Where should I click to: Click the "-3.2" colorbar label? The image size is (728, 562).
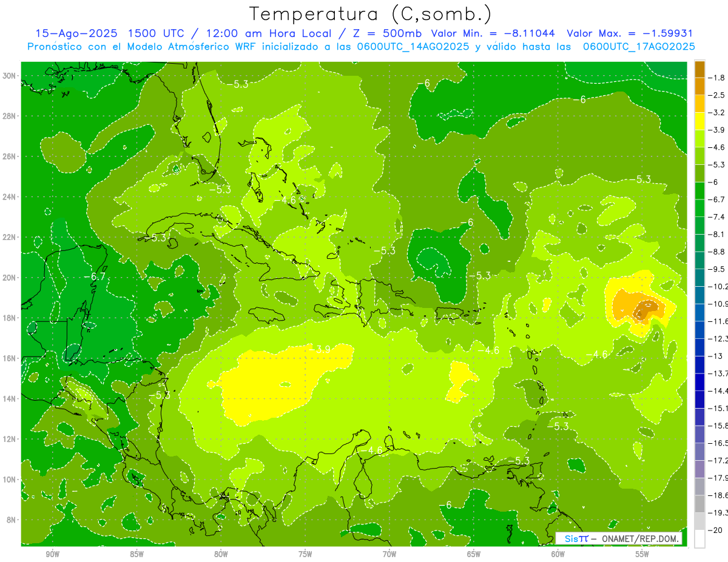tap(718, 113)
